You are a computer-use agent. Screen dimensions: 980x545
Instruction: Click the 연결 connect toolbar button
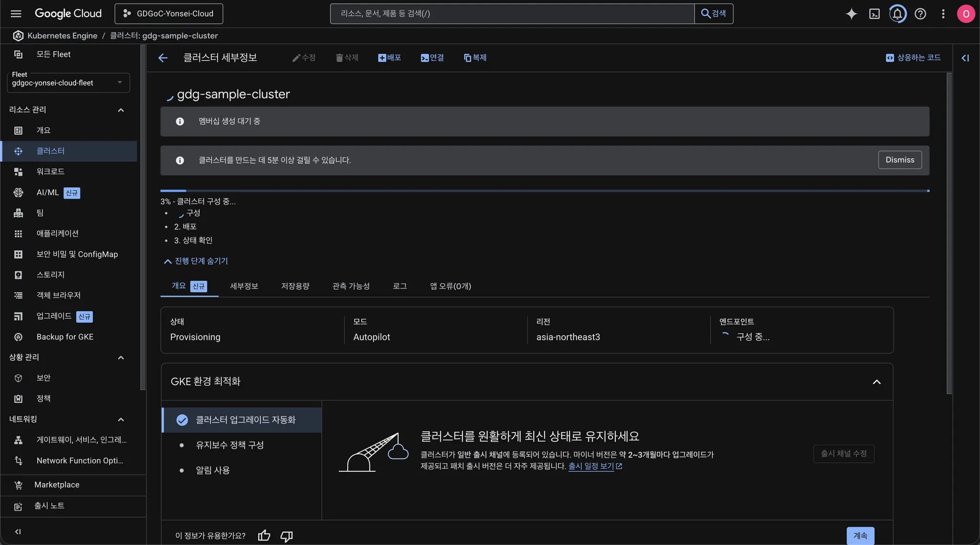432,58
